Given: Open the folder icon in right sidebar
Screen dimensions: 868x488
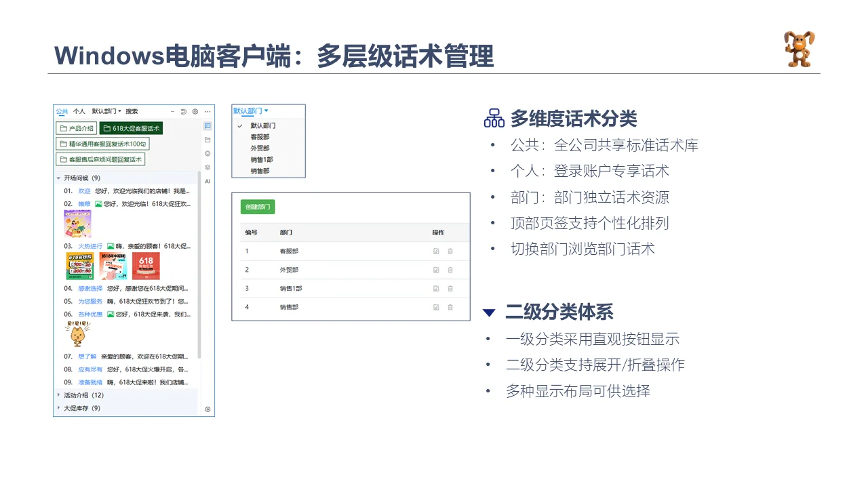Looking at the screenshot, I should [208, 140].
